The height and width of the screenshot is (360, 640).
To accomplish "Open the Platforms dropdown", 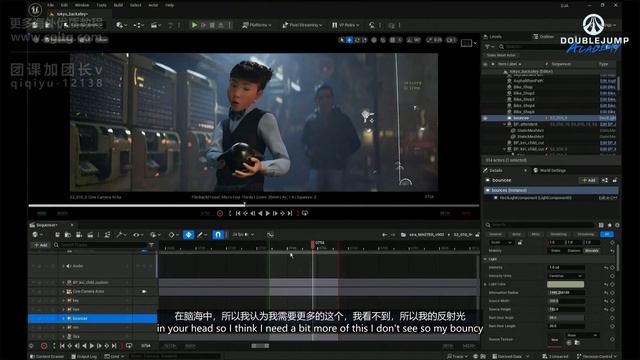I will (x=257, y=25).
